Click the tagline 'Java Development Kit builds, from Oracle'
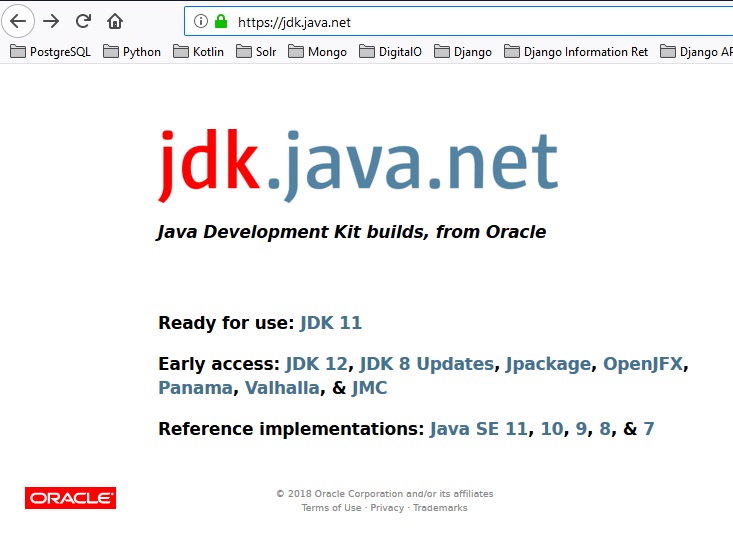Screen dimensions: 733x539 pyautogui.click(x=352, y=232)
